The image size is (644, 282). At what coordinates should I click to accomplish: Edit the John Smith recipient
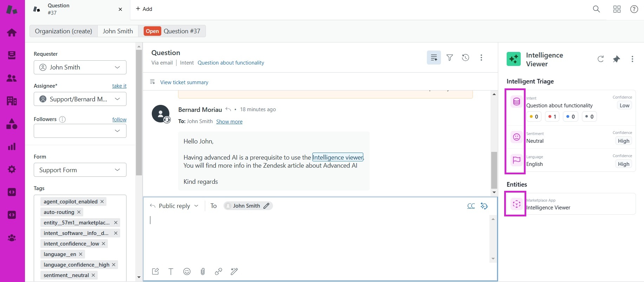267,206
